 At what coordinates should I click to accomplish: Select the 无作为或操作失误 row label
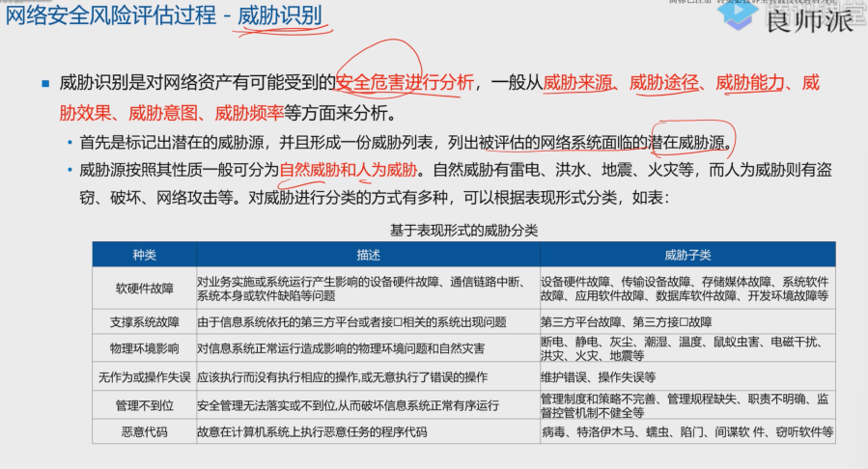coord(143,376)
